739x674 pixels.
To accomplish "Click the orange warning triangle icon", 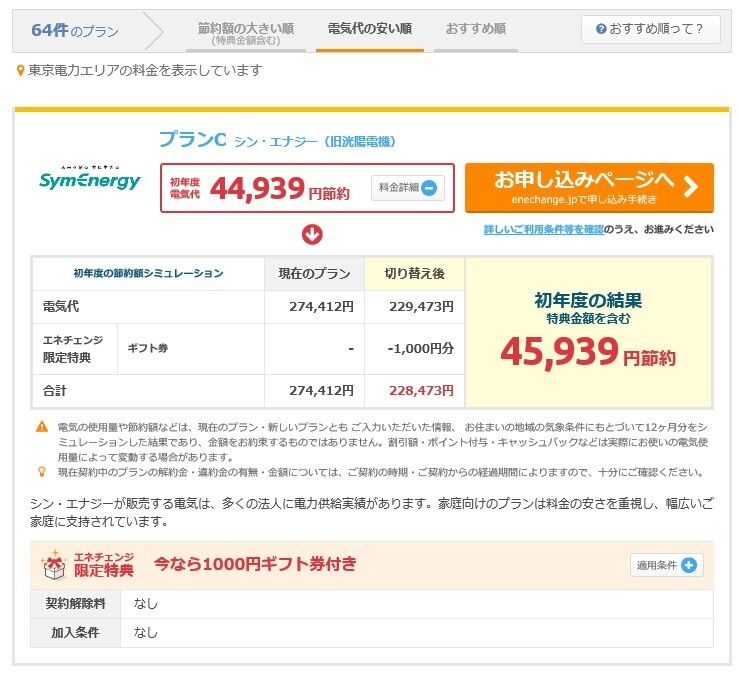I will [x=42, y=427].
